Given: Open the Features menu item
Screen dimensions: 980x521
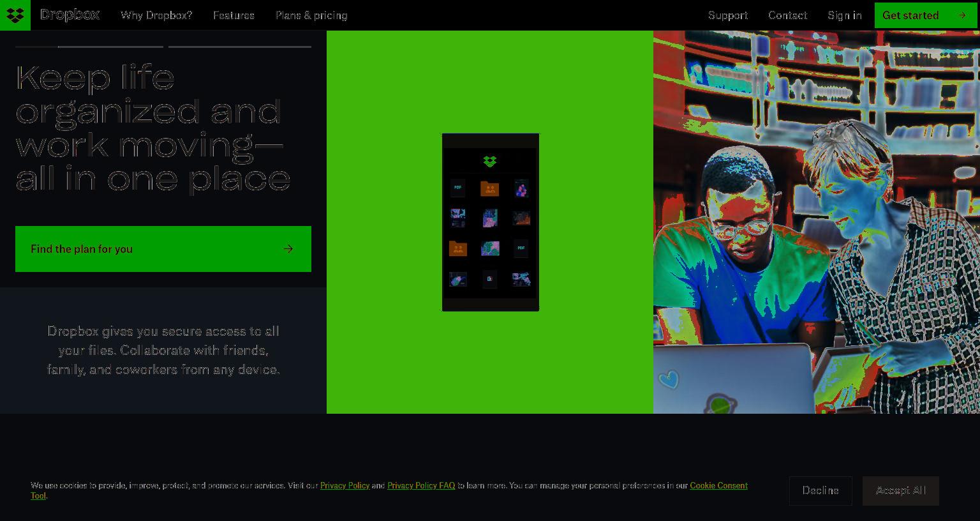Looking at the screenshot, I should tap(234, 15).
